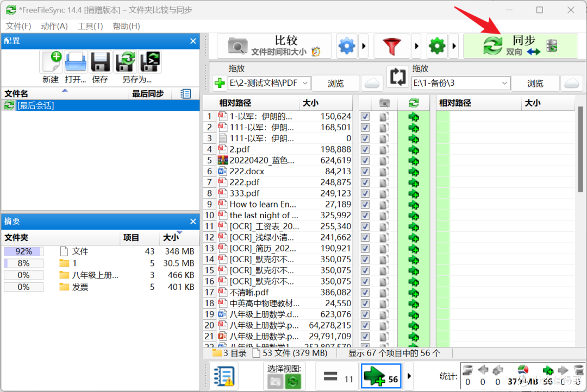The width and height of the screenshot is (587, 392).
Task: Uncheck the checkbox for row 9
Action: (x=365, y=205)
